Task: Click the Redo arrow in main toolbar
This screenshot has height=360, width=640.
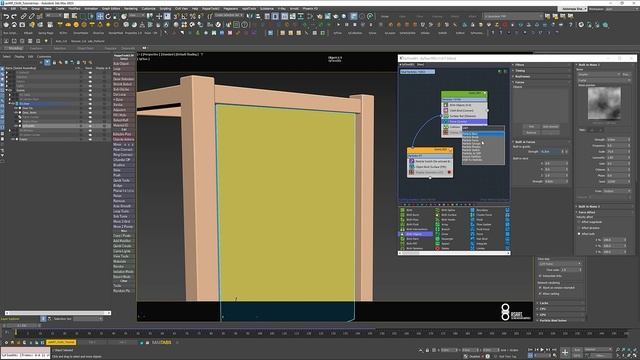Action: coord(14,16)
